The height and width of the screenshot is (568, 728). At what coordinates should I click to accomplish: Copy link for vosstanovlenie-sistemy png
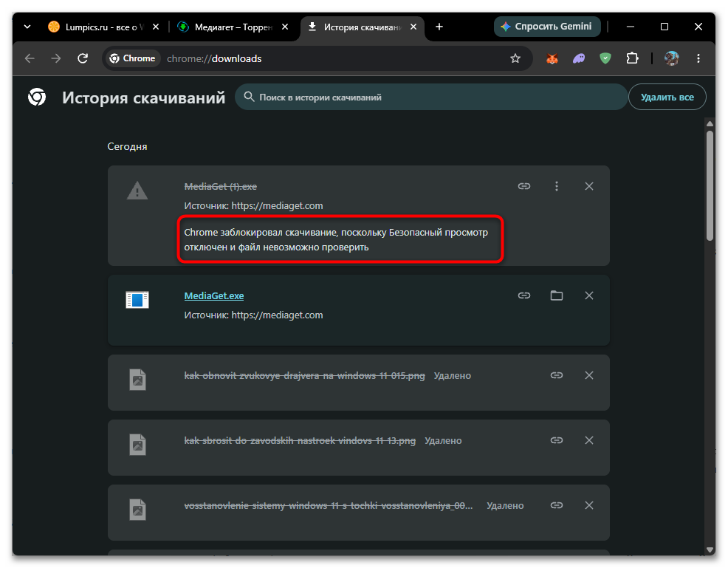tap(557, 505)
